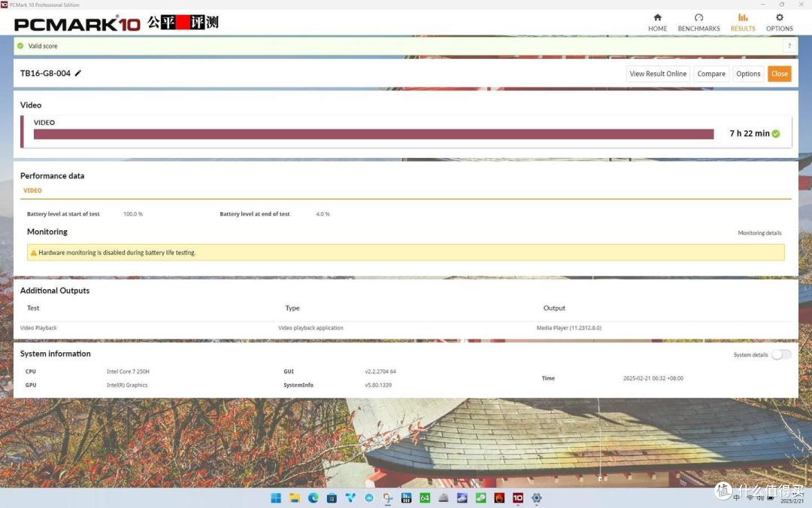Click the time value 2025-02-21 06:32 +08:00
812x508 pixels.
653,379
